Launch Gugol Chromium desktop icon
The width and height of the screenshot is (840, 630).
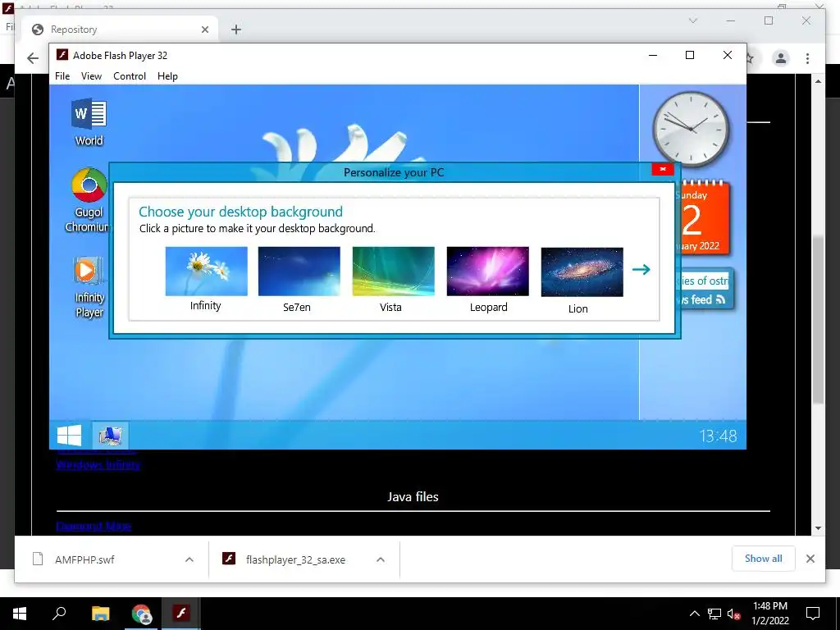[89, 200]
